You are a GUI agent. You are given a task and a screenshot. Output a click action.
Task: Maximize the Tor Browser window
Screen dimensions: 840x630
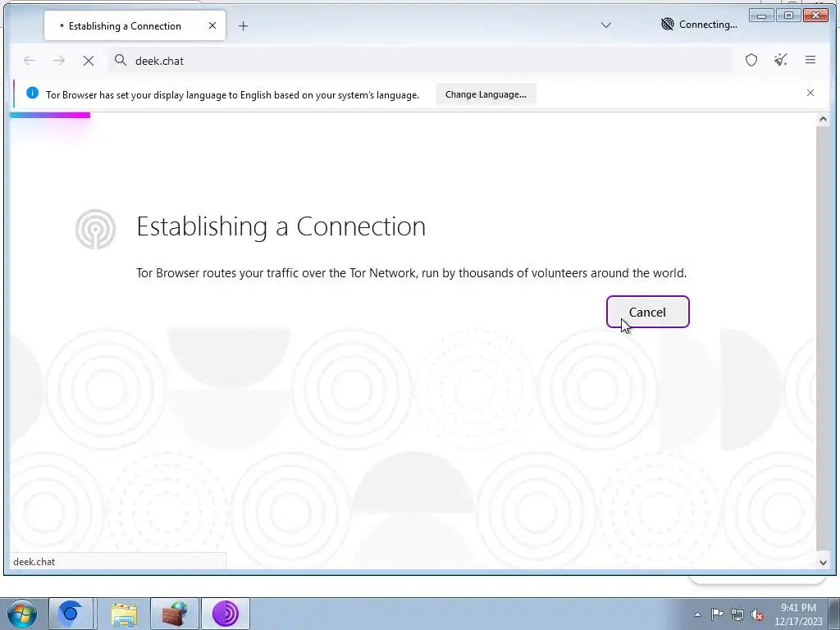click(788, 16)
